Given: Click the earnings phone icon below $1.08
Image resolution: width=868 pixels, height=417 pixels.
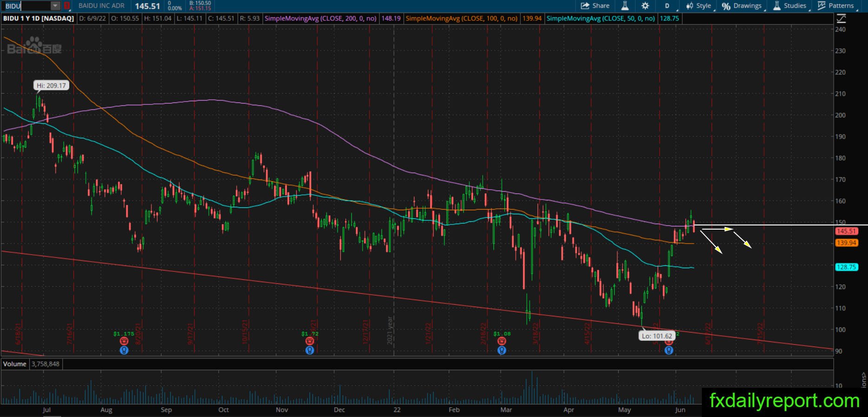Looking at the screenshot, I should coord(502,341).
